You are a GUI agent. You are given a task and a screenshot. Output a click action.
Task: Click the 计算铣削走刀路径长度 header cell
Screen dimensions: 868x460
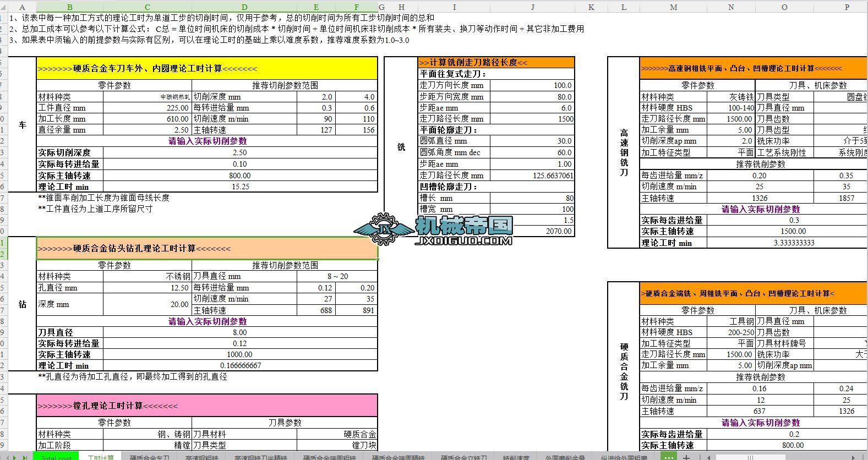click(496, 62)
